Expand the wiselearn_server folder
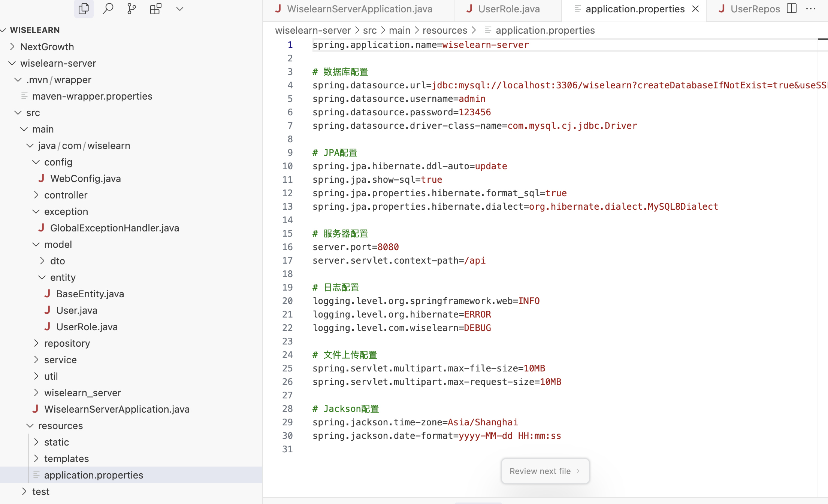828x504 pixels. point(131,393)
